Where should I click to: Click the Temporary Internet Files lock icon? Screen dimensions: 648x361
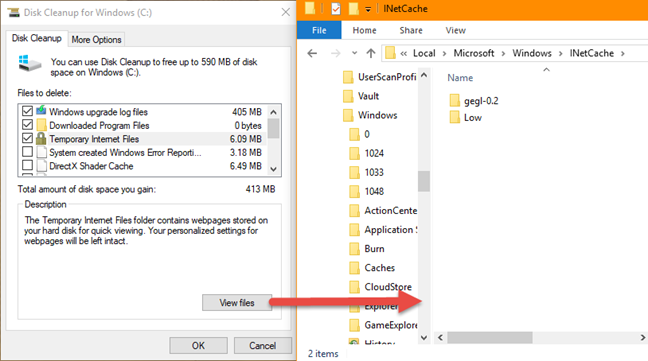(x=41, y=138)
